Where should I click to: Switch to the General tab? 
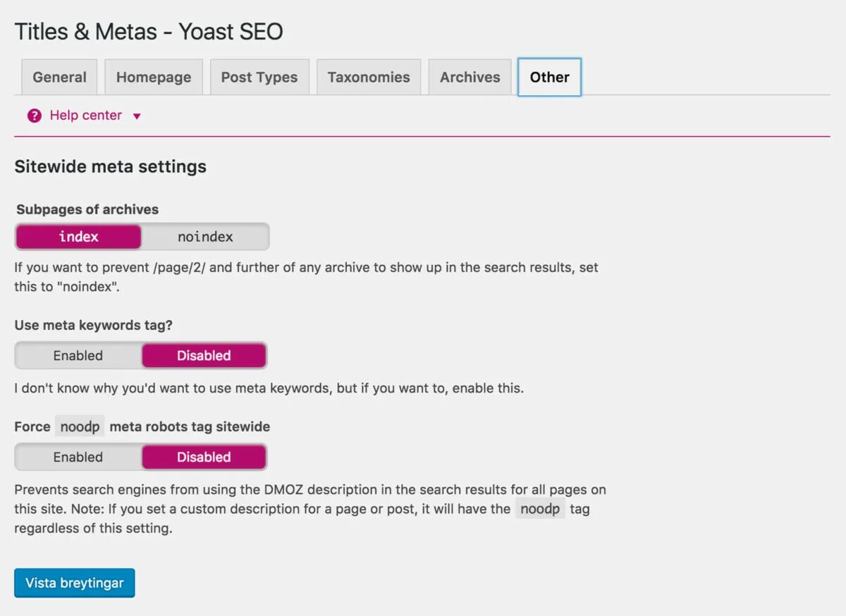tap(59, 78)
